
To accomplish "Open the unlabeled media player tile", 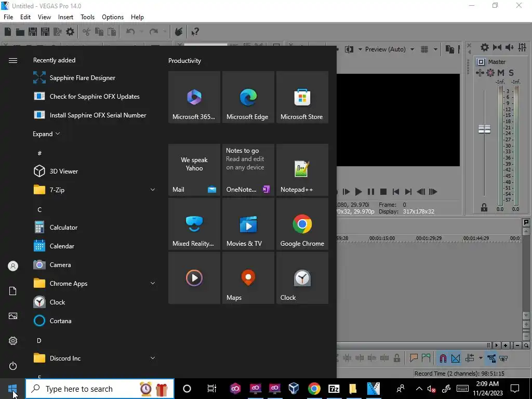I will (x=194, y=278).
